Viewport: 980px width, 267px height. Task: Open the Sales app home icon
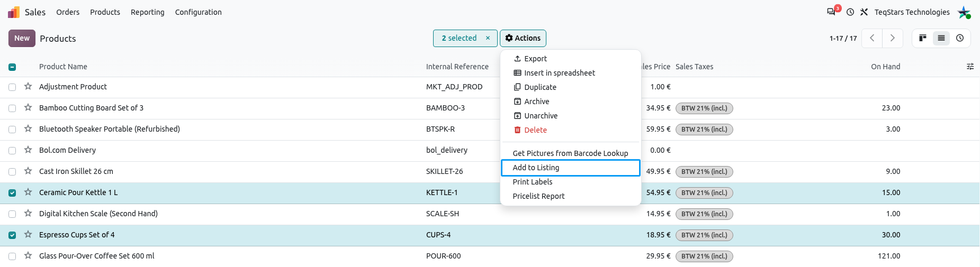[14, 12]
